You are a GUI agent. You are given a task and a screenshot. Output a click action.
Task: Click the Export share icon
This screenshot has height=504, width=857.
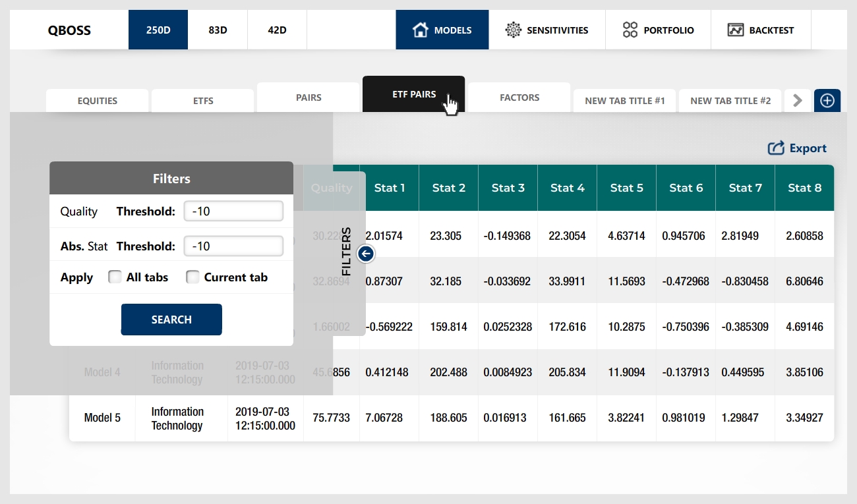[x=776, y=148]
